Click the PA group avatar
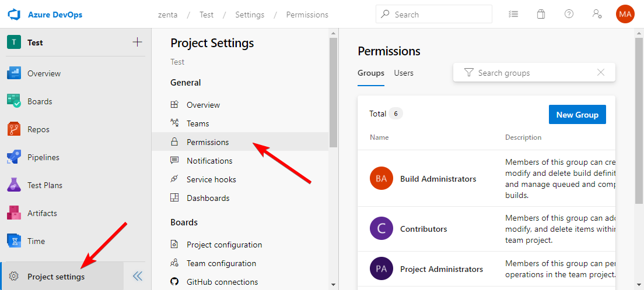The width and height of the screenshot is (644, 290). pos(381,269)
